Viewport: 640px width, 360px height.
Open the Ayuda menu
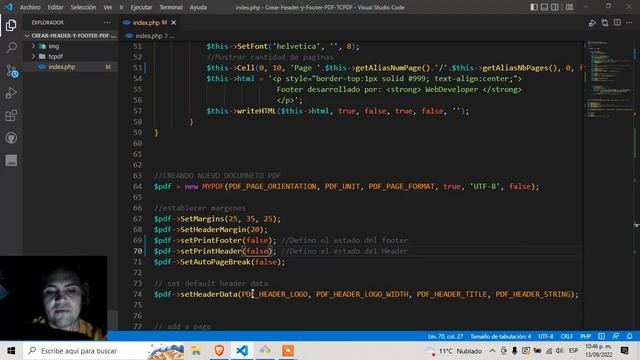click(x=198, y=7)
